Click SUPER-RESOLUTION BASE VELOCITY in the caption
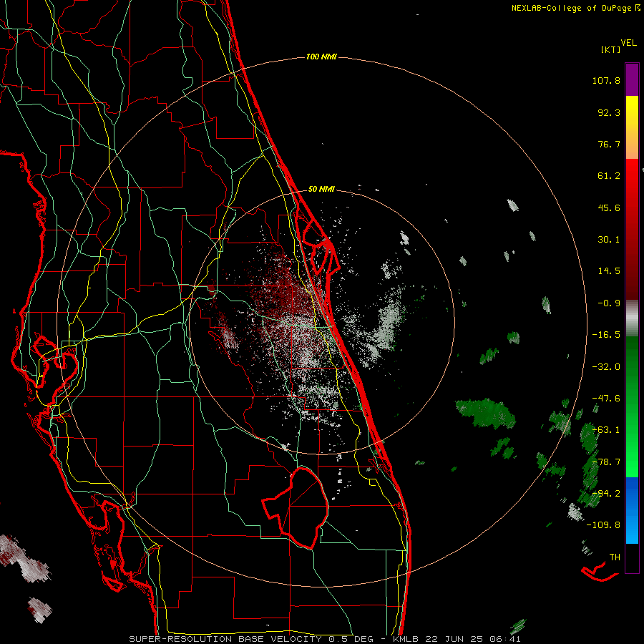Screen dimensions: 644x644 pos(225,639)
